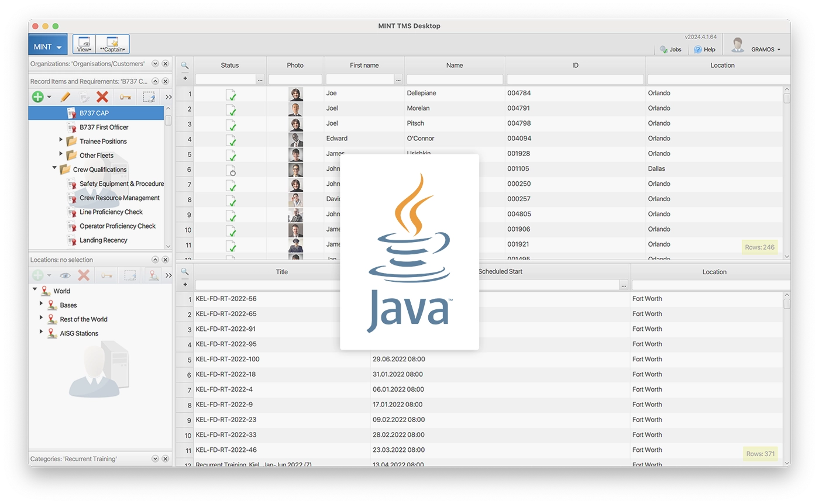Image resolution: width=819 pixels, height=504 pixels.
Task: Expand the Rest of the World node
Action: click(41, 317)
